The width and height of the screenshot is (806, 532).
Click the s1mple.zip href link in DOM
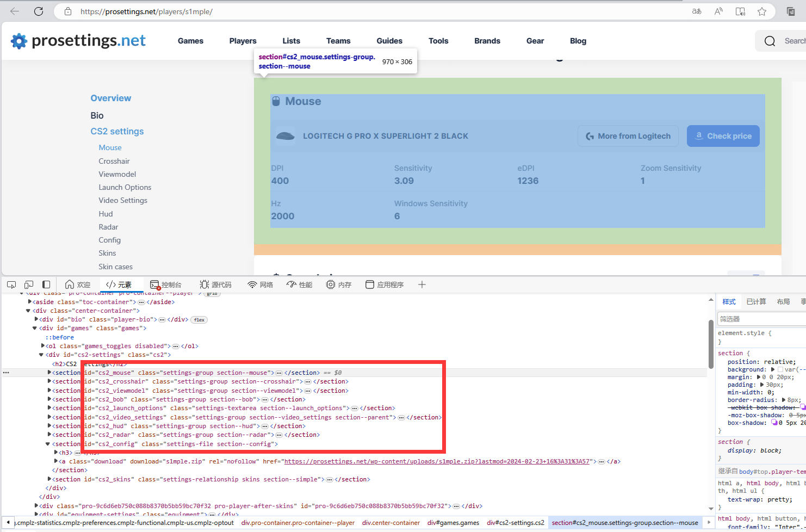tap(437, 461)
